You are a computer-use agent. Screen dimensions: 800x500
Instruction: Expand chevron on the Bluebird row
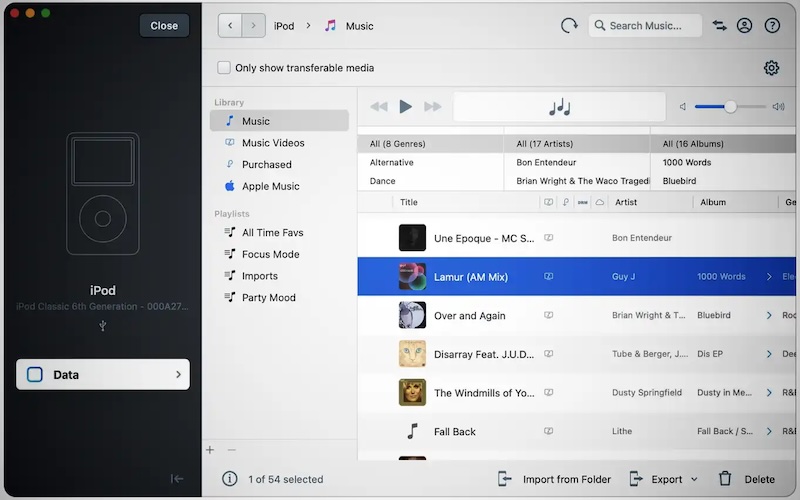tap(769, 315)
